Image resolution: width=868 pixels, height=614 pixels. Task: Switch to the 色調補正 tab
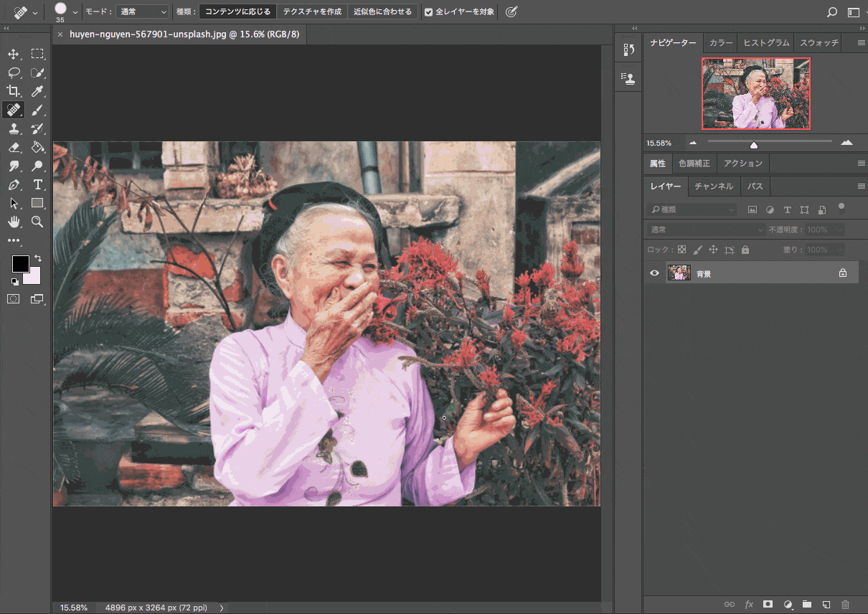[694, 164]
